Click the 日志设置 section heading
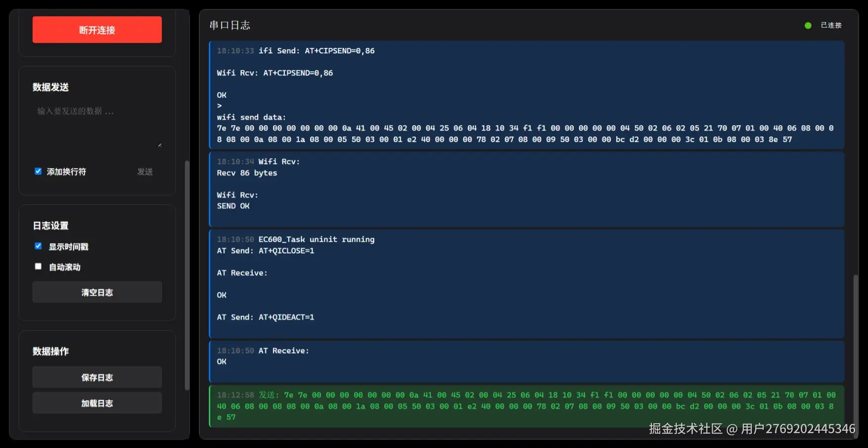Viewport: 868px width, 448px height. (51, 225)
